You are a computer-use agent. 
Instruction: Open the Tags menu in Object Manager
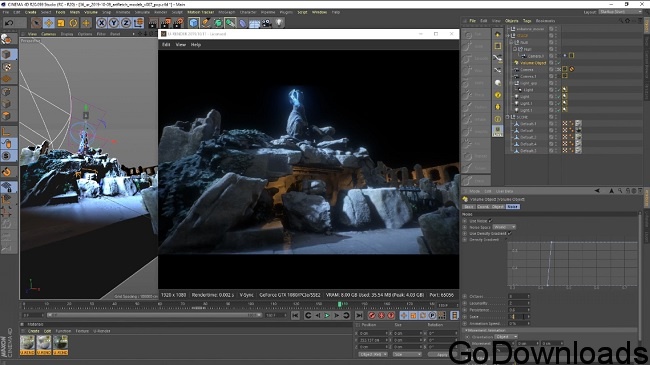[x=527, y=21]
